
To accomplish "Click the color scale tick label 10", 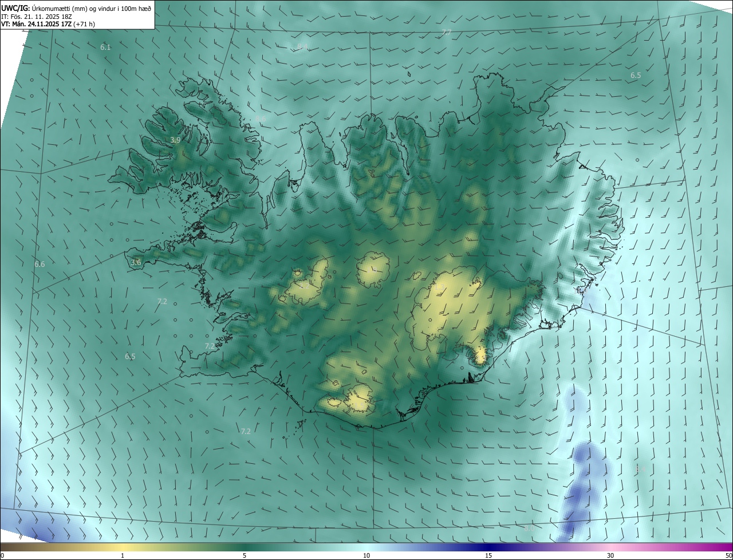I will 366,555.
